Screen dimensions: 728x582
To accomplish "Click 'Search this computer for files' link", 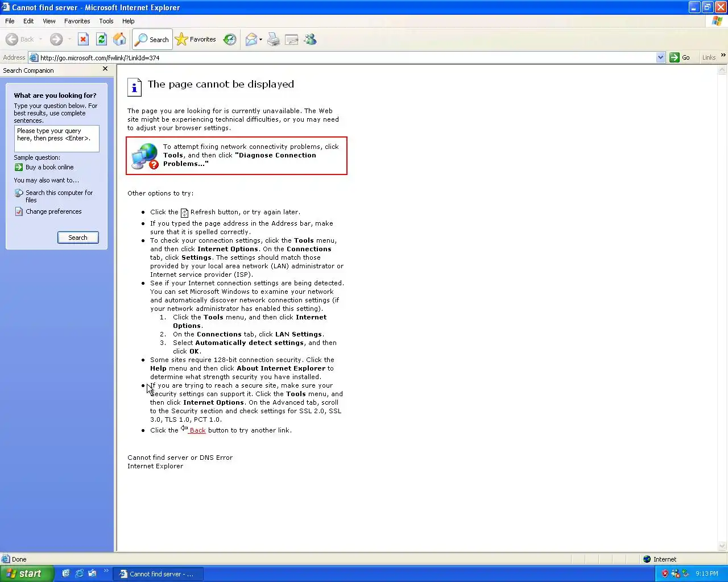I will [x=59, y=196].
